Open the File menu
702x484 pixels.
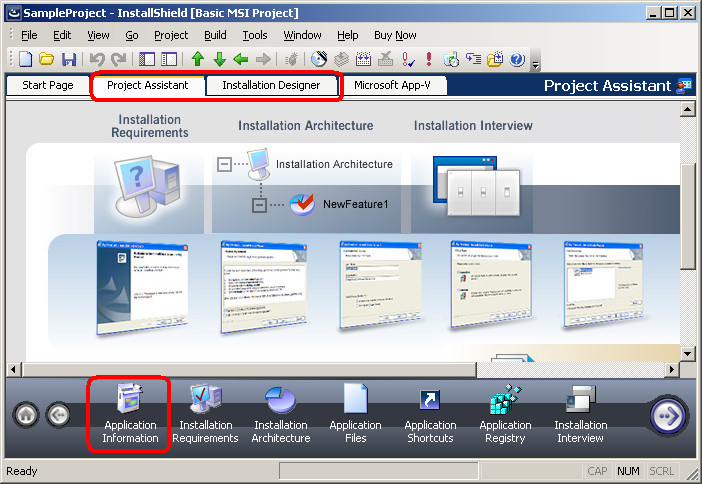[x=29, y=35]
